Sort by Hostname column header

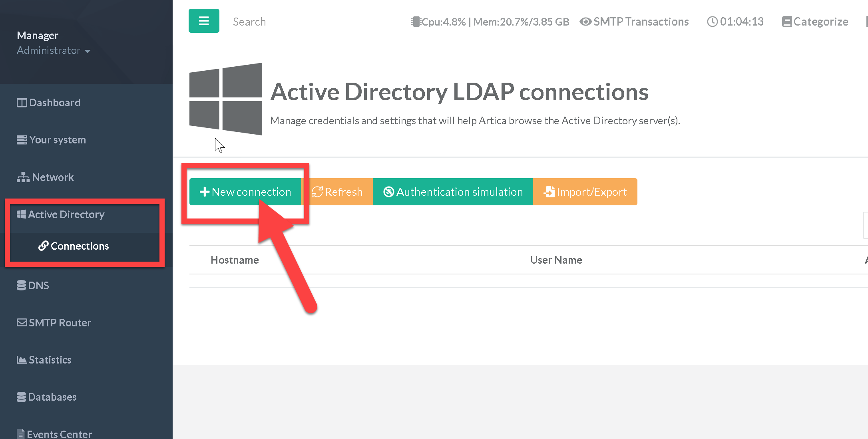(235, 260)
